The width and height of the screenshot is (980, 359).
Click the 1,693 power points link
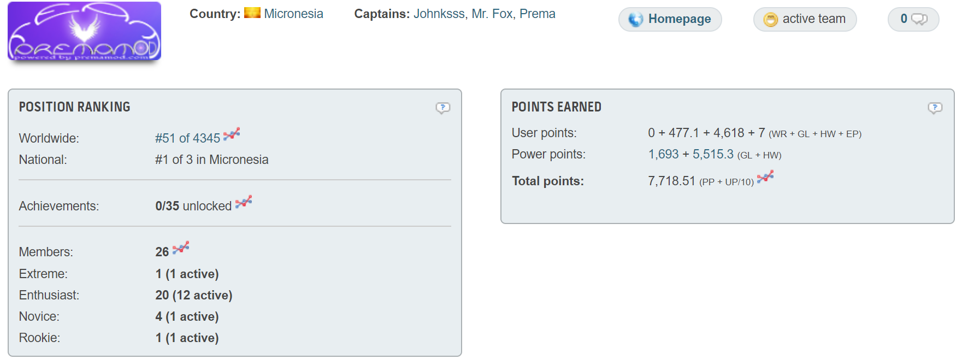[663, 155]
